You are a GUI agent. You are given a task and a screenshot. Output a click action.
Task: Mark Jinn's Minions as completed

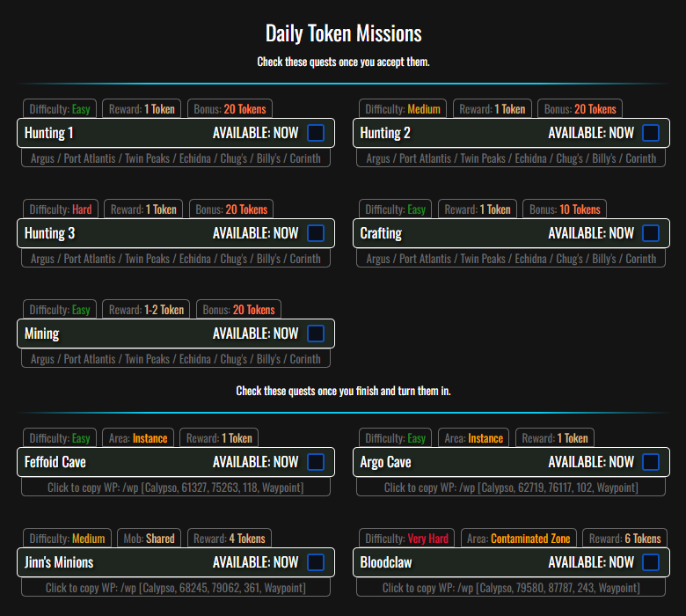point(316,562)
